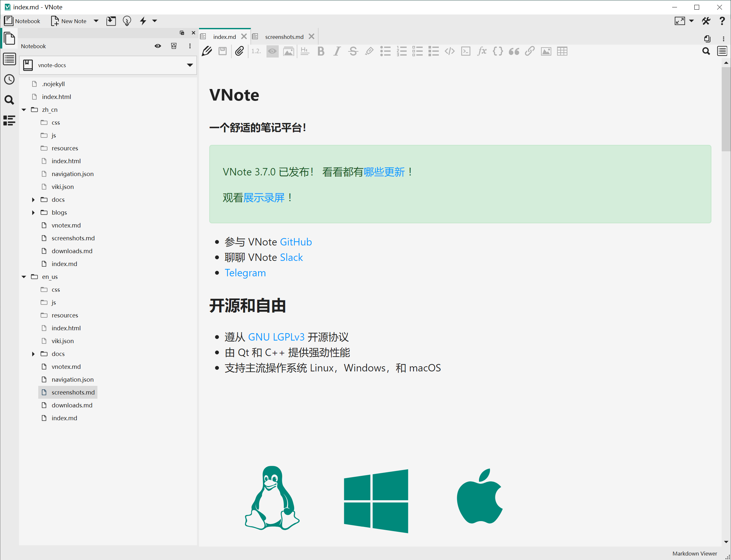Open the vnote-docs notebook dropdown
731x560 pixels.
coord(190,65)
